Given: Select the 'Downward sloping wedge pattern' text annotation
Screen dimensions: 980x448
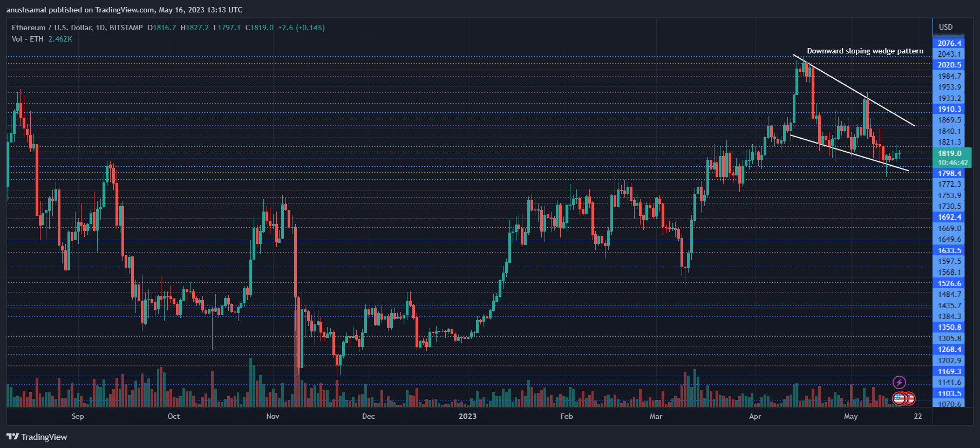Looking at the screenshot, I should 865,51.
